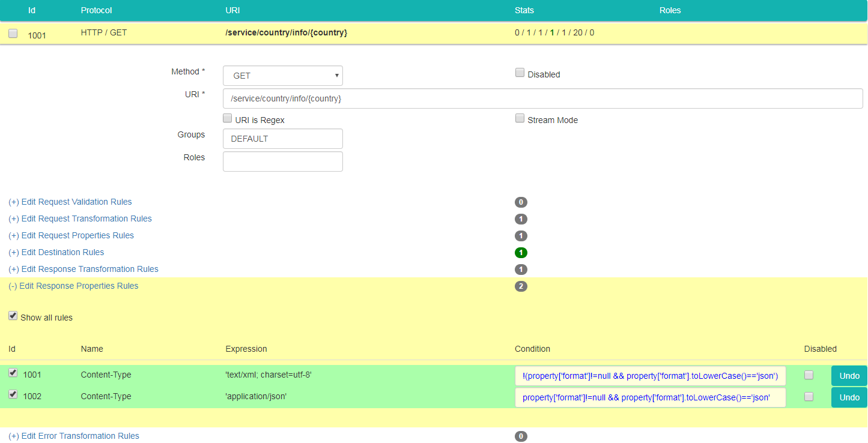
Task: Click the empty Roles input field
Action: [282, 161]
